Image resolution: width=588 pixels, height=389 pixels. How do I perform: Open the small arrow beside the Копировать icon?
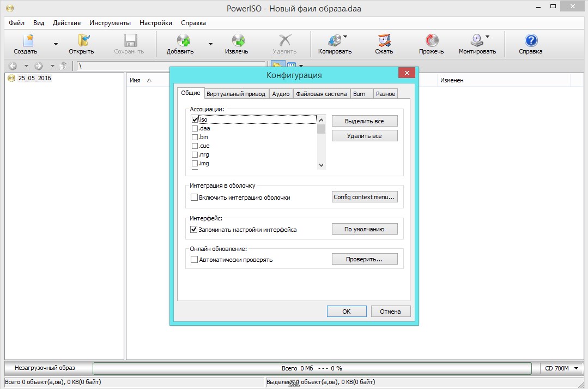(x=345, y=37)
